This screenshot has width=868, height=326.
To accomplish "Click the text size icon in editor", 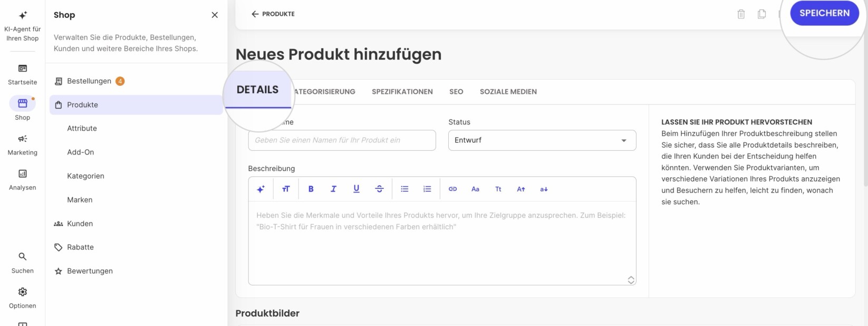I will click(x=286, y=189).
